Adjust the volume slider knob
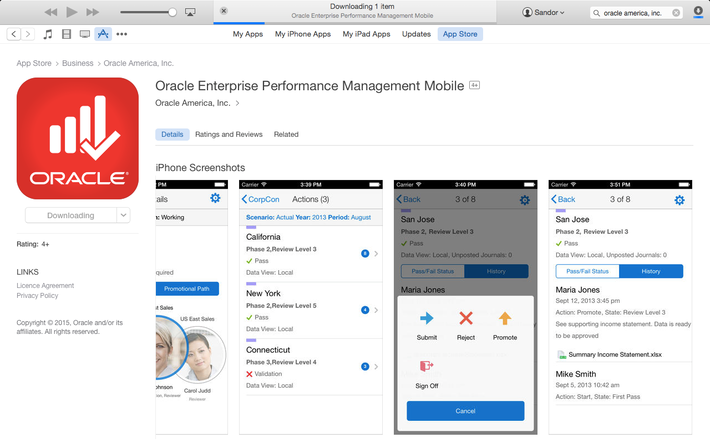Image resolution: width=710 pixels, height=443 pixels. (x=172, y=12)
